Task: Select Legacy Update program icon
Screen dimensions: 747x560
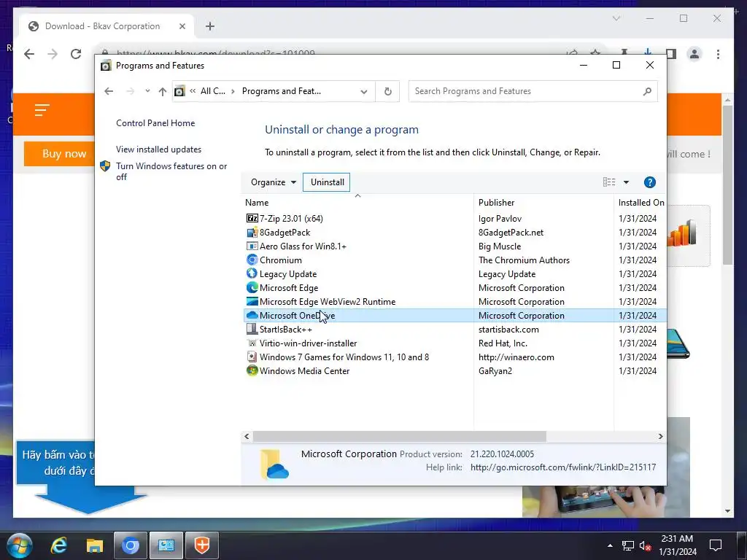Action: [252, 274]
